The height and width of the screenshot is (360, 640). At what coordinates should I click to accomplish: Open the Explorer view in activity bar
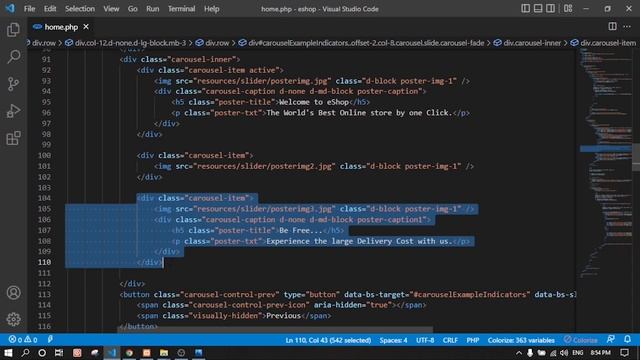[x=13, y=30]
